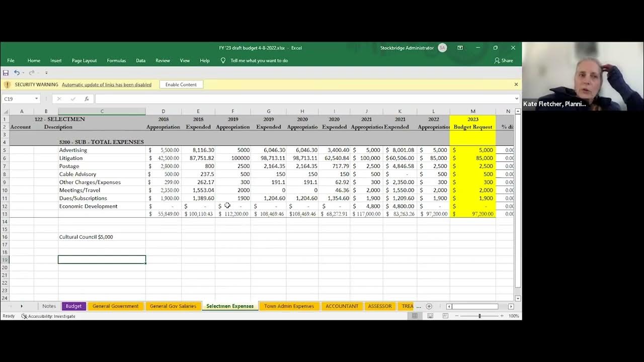
Task: Open the ASSESSOR sheet tab
Action: (x=380, y=306)
